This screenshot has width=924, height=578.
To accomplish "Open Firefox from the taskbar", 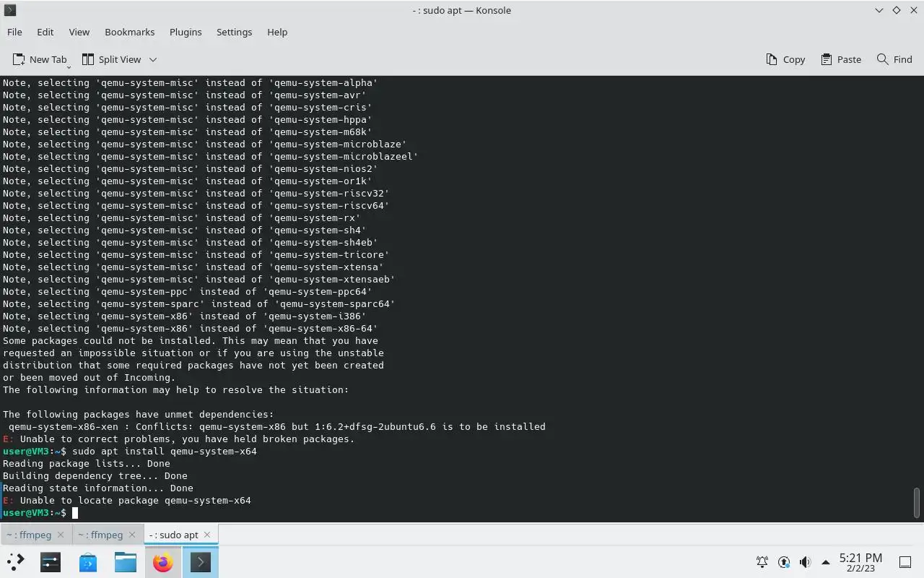I will pos(163,561).
